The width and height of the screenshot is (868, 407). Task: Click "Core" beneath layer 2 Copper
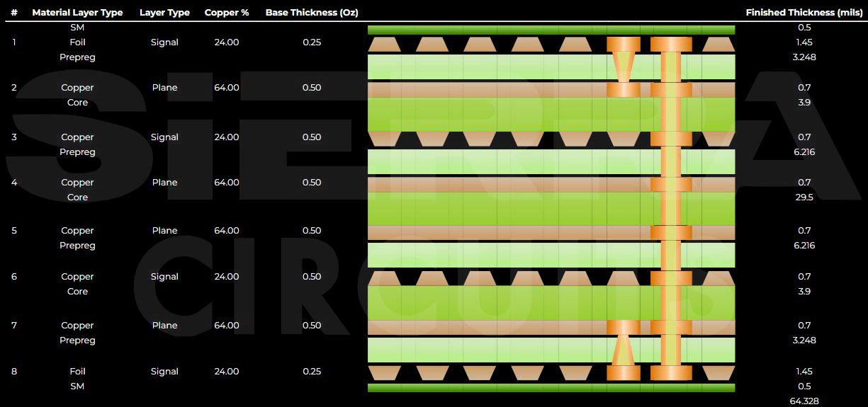77,103
